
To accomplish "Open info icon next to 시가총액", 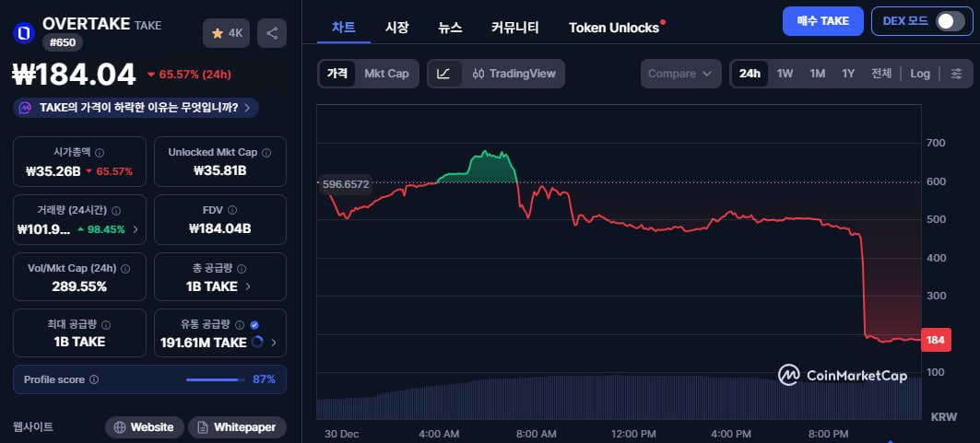I will pos(100,152).
